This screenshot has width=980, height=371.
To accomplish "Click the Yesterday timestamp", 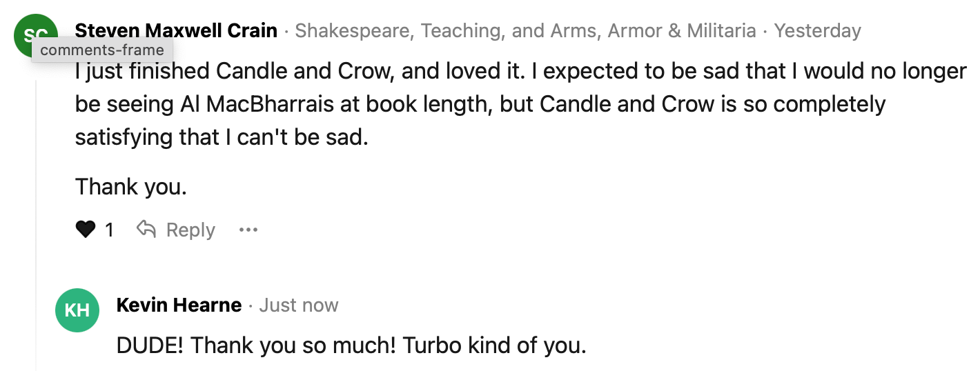I will [817, 31].
